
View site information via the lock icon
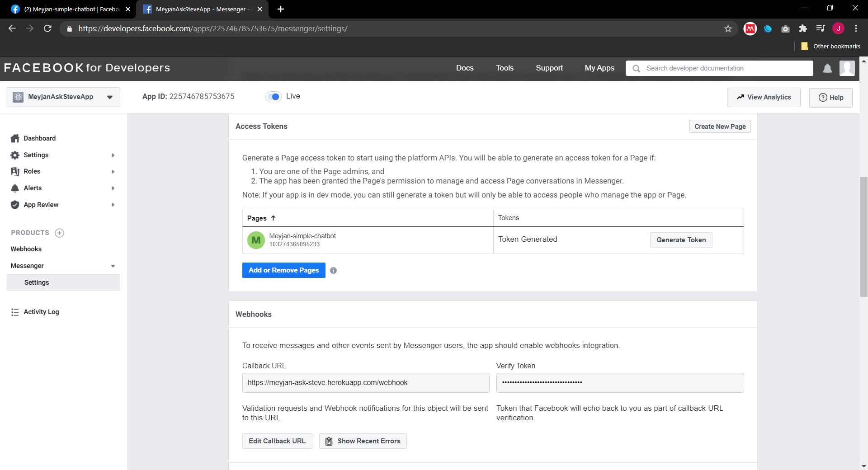[69, 28]
